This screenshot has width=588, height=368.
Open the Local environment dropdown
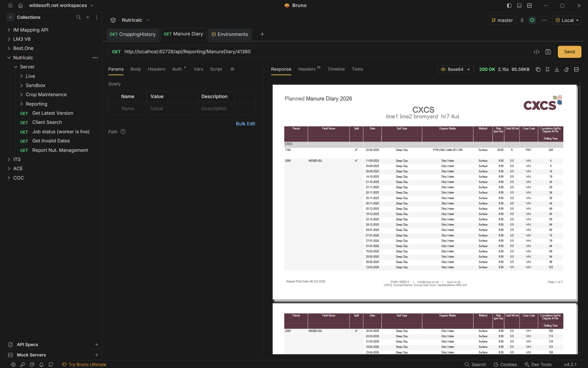coord(567,20)
